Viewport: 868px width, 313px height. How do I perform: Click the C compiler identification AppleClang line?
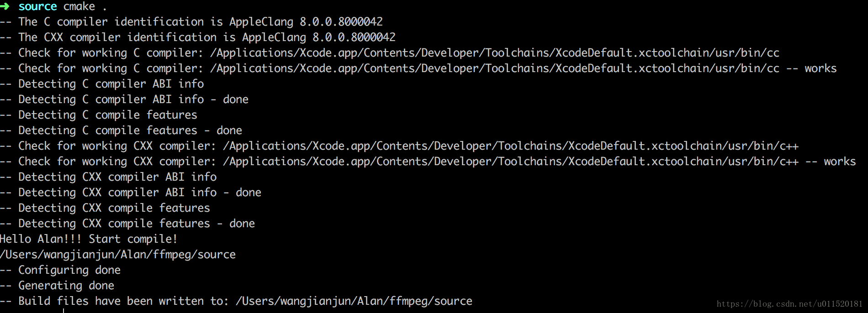tap(191, 22)
